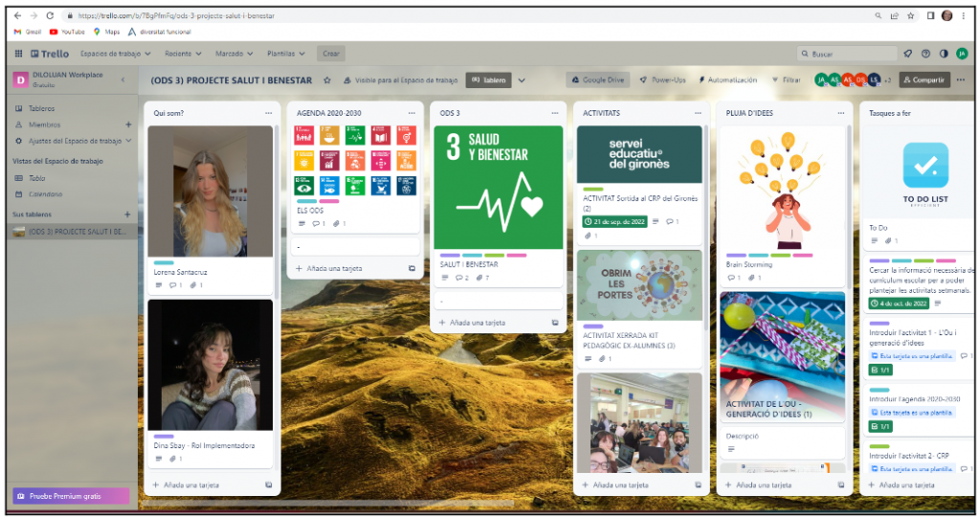
Task: Click the theme contrast icon in header
Action: [944, 54]
